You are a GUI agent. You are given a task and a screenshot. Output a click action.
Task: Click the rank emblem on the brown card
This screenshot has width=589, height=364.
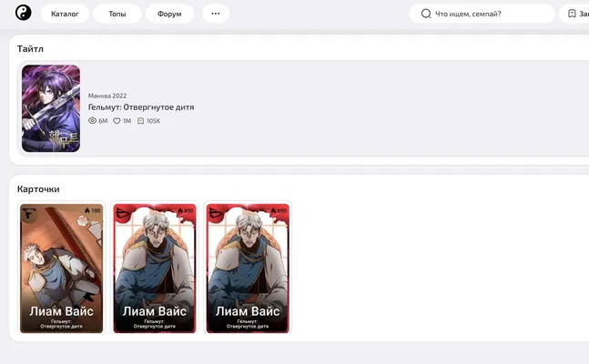tap(29, 214)
